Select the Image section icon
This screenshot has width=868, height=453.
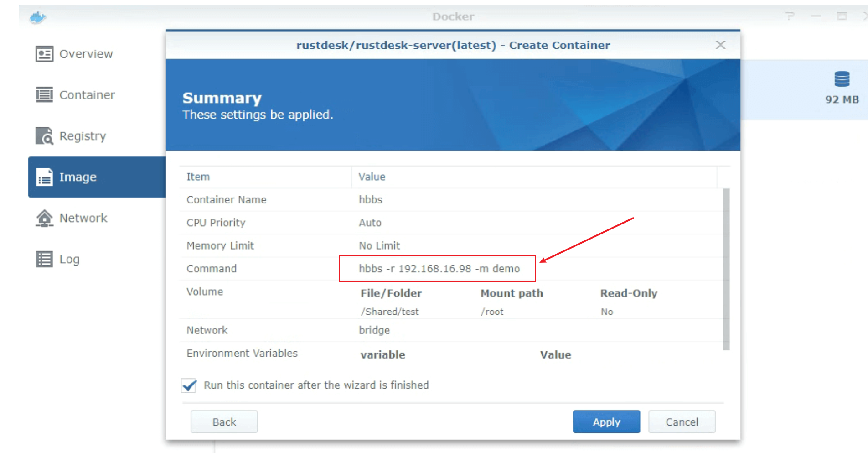pos(44,177)
